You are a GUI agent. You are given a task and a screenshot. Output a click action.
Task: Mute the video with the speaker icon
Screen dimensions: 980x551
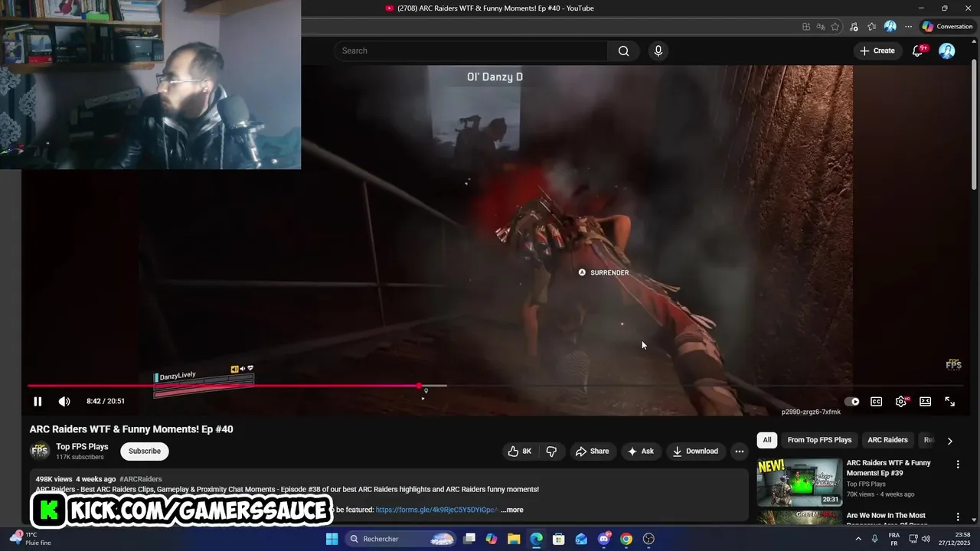64,402
